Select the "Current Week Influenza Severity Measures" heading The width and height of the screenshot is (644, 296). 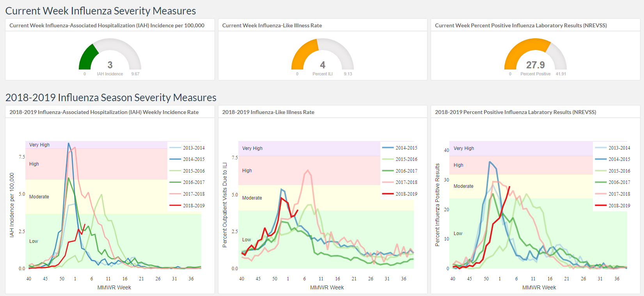[101, 11]
